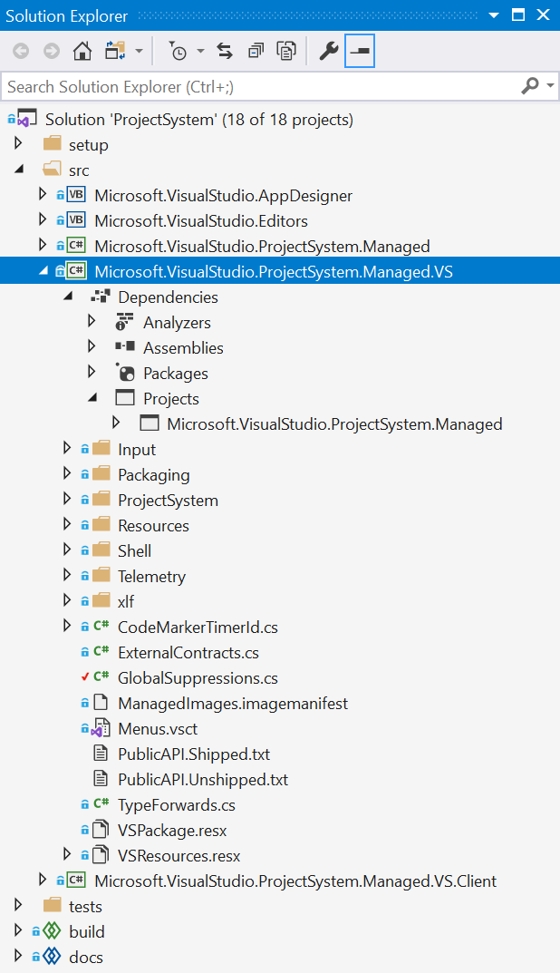Screen dimensions: 560x973
Task: Expand Microsoft.VisualStudio.ProjectSystem.Managed project in src
Action: [43, 246]
